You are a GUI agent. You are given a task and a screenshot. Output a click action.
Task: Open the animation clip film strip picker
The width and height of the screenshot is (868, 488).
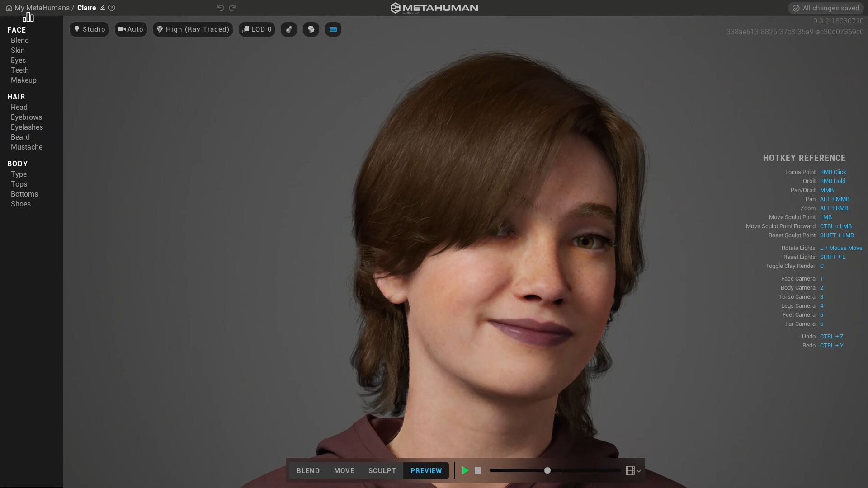click(x=629, y=470)
